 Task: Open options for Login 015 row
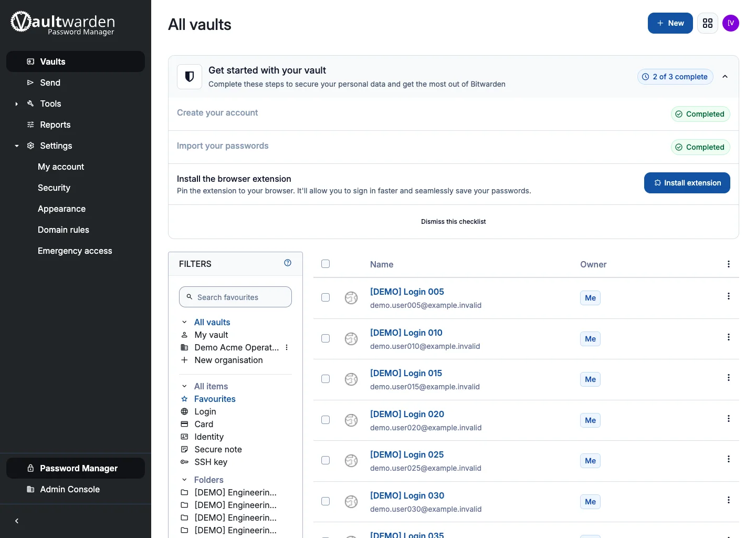[729, 378]
